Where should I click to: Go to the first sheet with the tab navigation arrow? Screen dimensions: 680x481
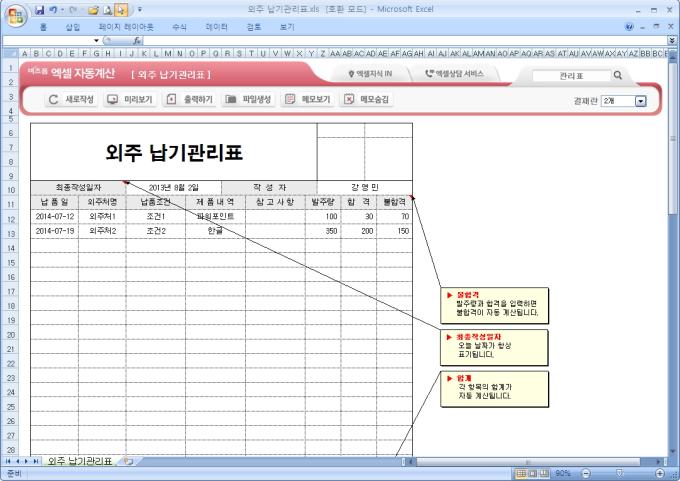(x=8, y=461)
